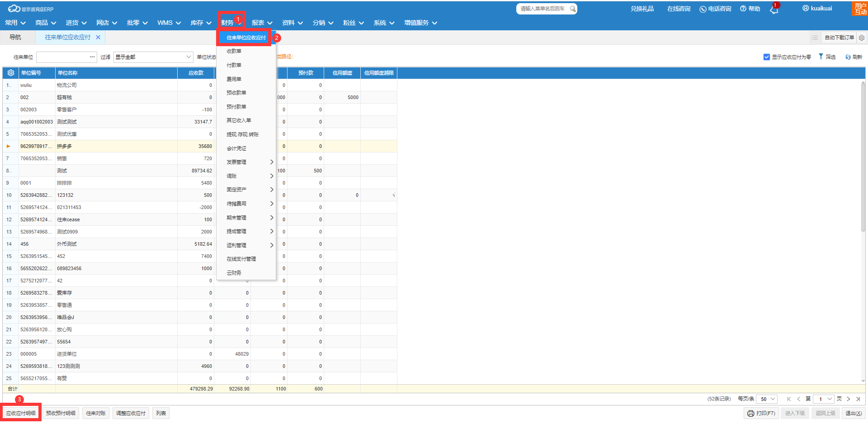Open the 报表 menu
The height and width of the screenshot is (424, 868).
tap(262, 23)
